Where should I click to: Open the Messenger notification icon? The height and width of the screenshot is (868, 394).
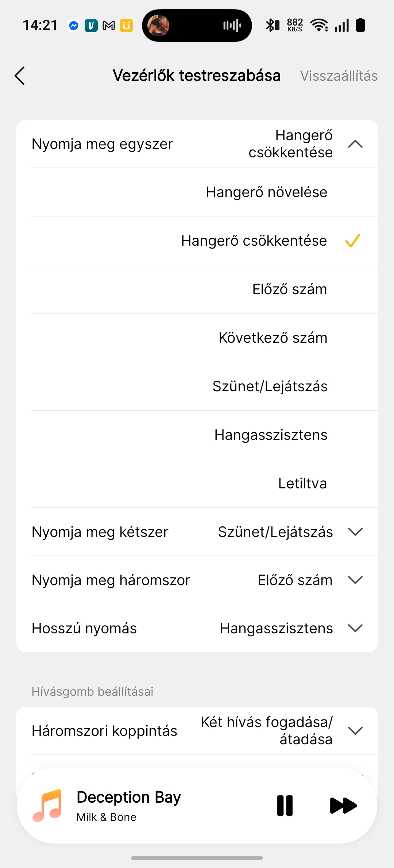[74, 26]
